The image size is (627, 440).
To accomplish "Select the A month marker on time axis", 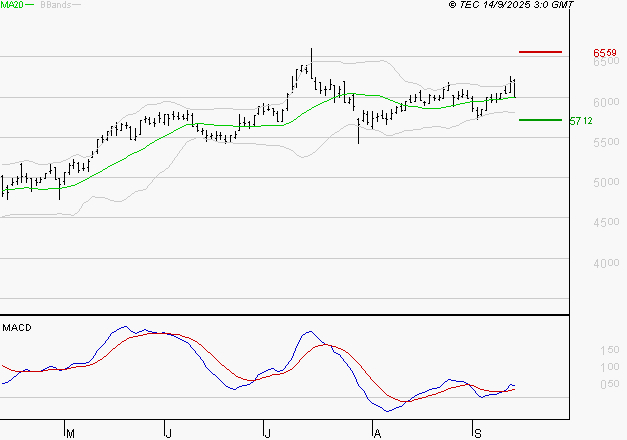I will 376,433.
